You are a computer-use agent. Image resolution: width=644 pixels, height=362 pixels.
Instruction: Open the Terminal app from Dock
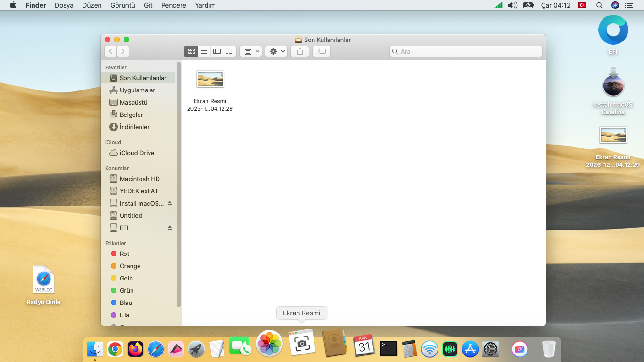click(x=388, y=349)
